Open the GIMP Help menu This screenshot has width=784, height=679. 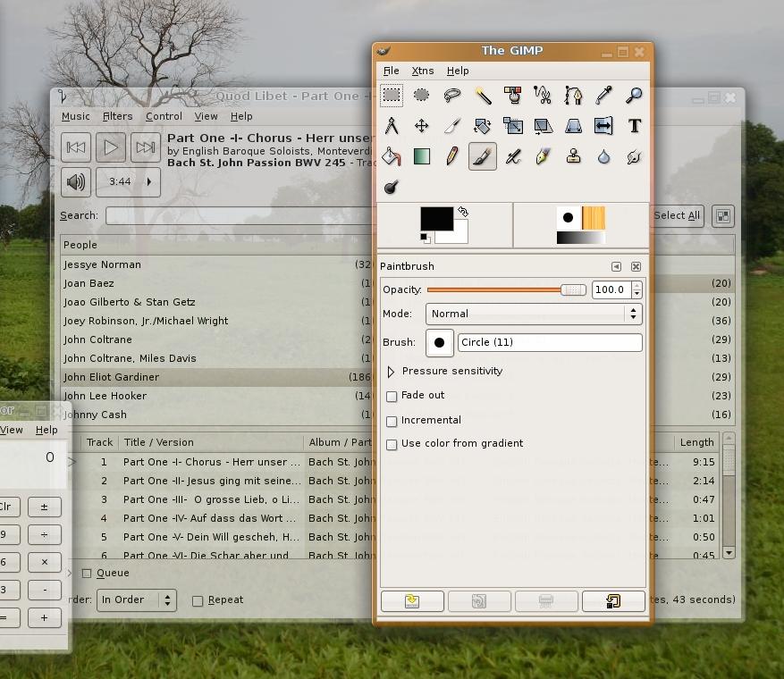458,71
